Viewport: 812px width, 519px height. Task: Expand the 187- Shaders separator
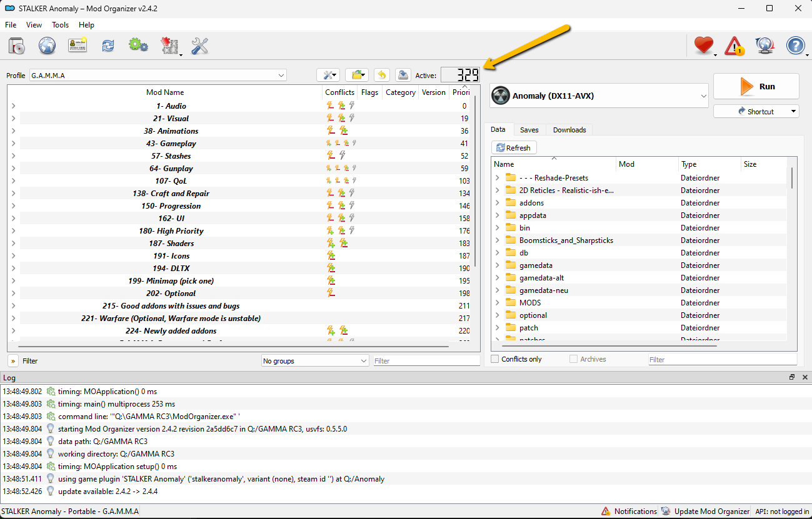point(13,244)
